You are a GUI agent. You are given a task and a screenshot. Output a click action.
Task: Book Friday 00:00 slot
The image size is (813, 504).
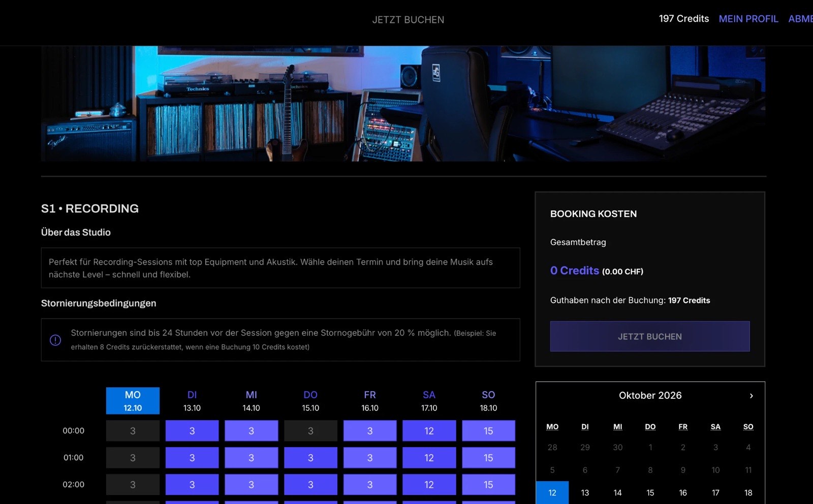[370, 431]
